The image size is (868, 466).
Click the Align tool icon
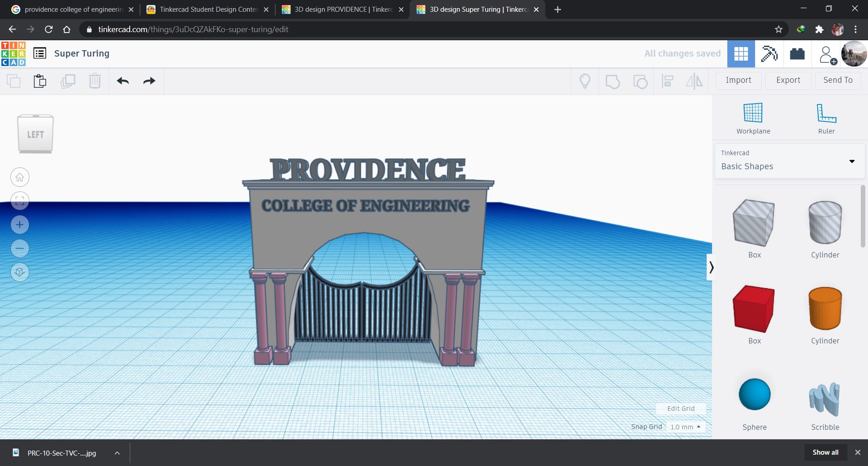667,81
